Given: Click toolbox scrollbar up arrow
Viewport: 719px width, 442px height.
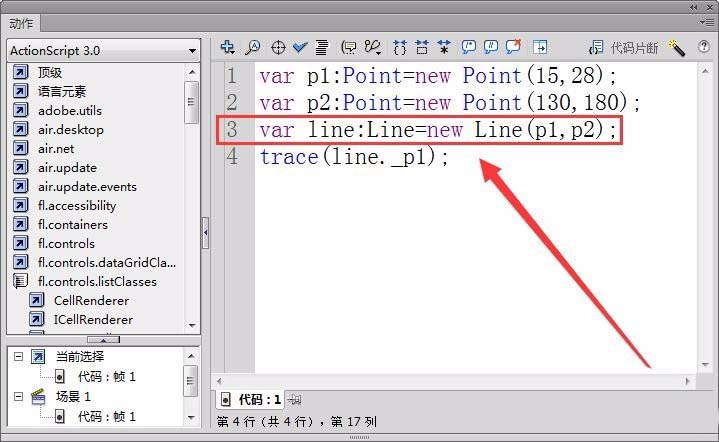Looking at the screenshot, I should tap(192, 72).
